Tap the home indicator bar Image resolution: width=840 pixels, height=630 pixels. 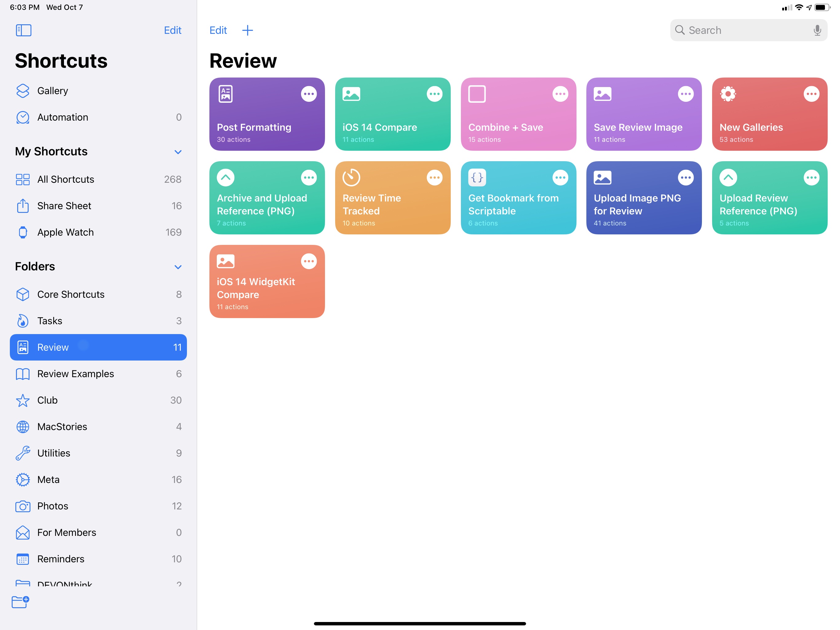[420, 623]
